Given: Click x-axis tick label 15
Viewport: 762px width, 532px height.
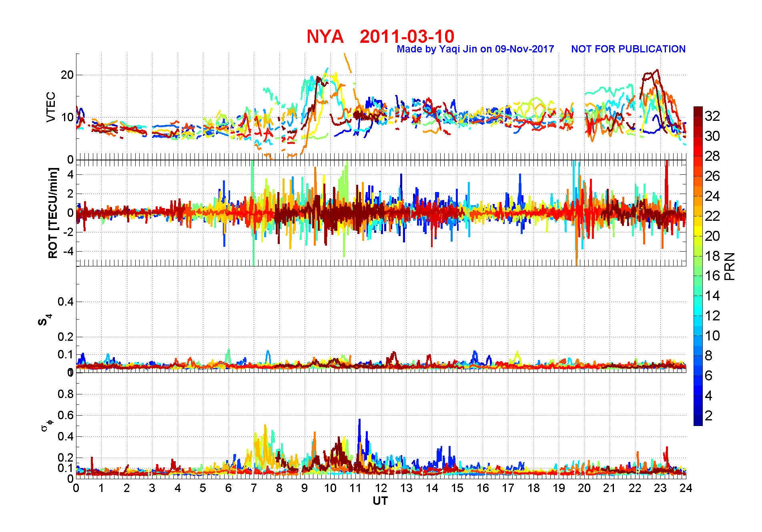Looking at the screenshot, I should [x=457, y=488].
